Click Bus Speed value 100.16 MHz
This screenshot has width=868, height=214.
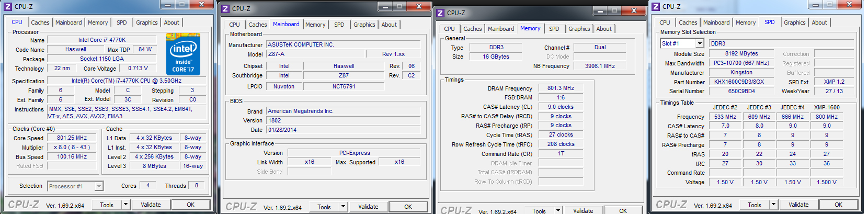[x=72, y=156]
